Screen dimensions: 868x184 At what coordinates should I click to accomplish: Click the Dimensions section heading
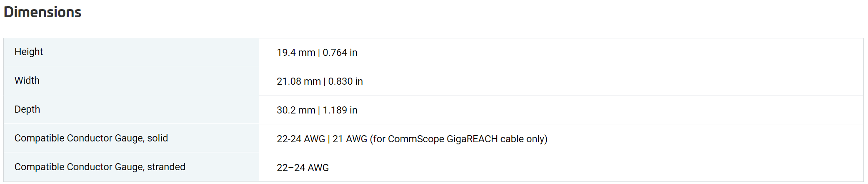[43, 12]
